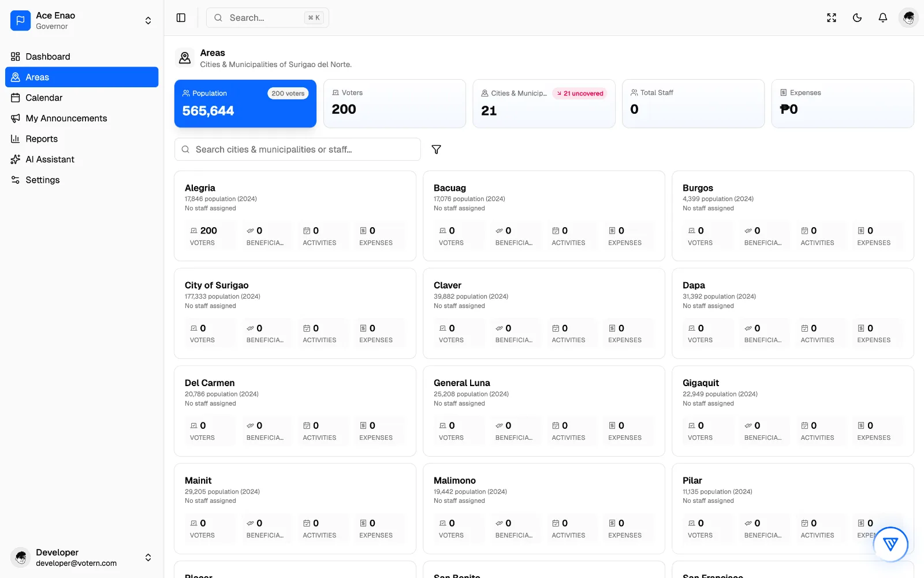Viewport: 924px width, 578px height.
Task: Click Gigaquit's expenses stat
Action: pos(878,431)
